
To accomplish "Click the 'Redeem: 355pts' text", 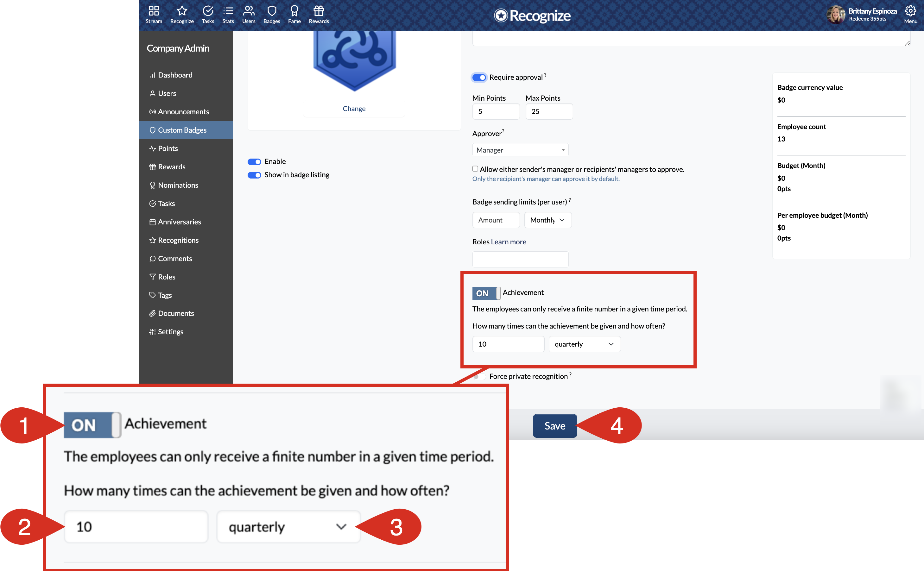I will [x=867, y=19].
